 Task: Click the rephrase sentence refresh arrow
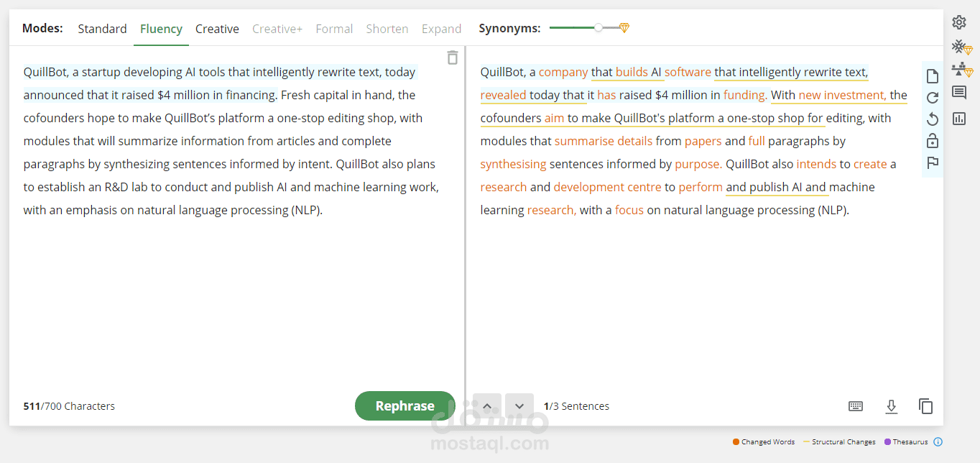point(933,98)
